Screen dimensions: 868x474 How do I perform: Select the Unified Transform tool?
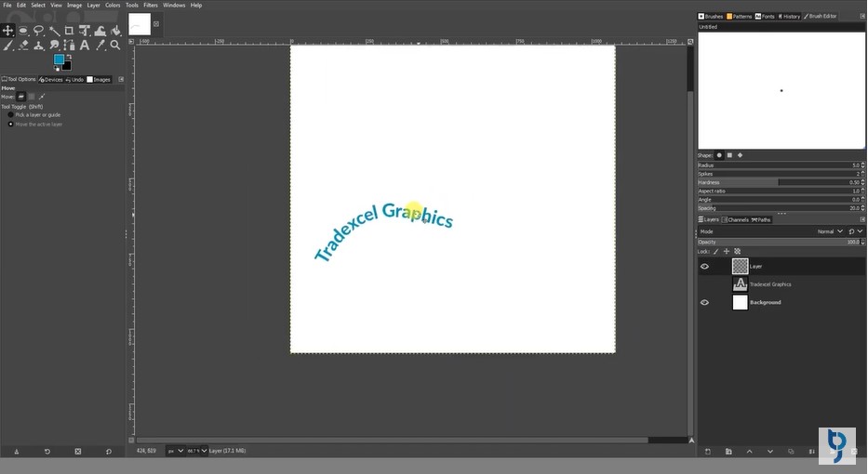pyautogui.click(x=85, y=31)
